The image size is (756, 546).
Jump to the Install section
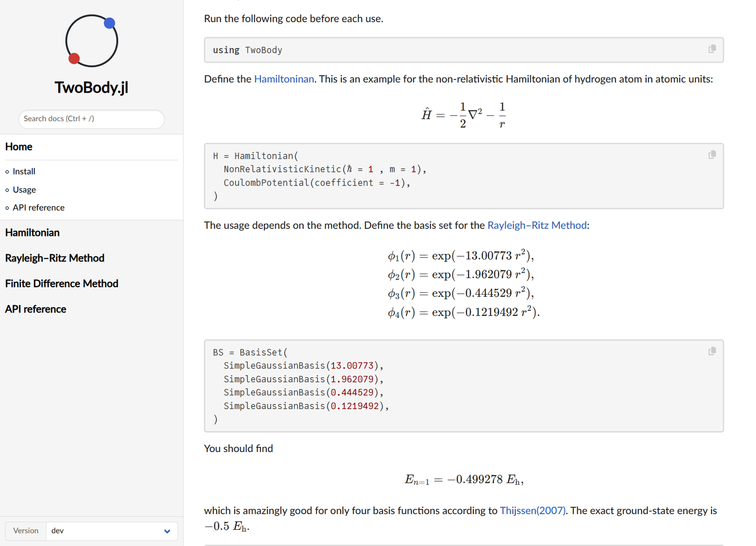click(24, 171)
